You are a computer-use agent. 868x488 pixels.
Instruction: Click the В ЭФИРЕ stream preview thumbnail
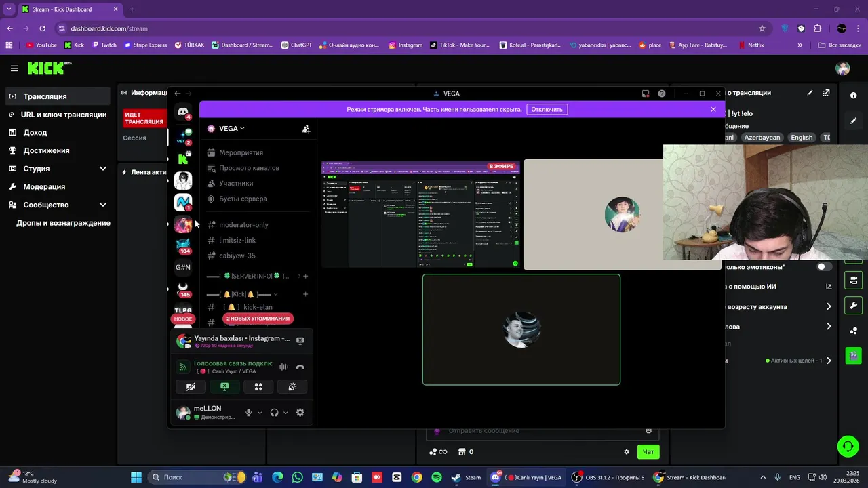click(420, 214)
